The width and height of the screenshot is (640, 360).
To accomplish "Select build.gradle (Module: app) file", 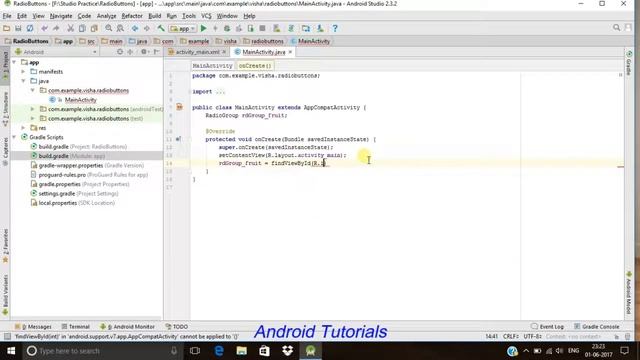I will pos(72,156).
